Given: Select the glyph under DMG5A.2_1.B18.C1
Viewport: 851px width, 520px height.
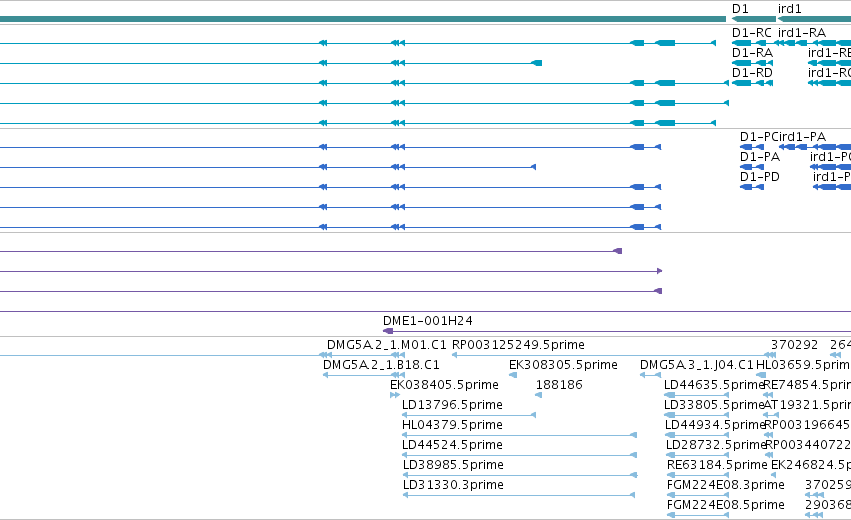Looking at the screenshot, I should (x=364, y=375).
